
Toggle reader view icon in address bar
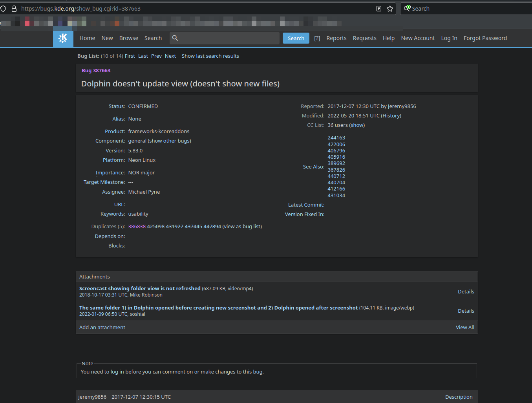coord(379,9)
